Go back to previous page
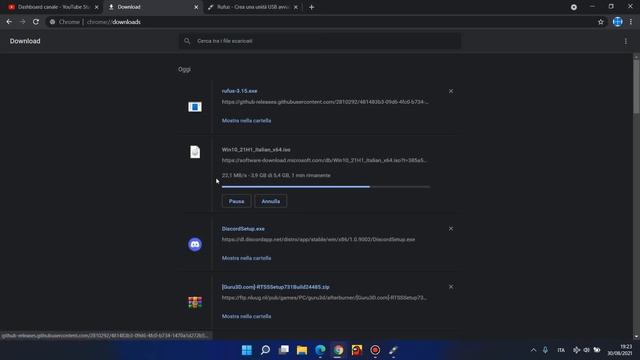Viewport: 640px width, 360px height. pyautogui.click(x=9, y=22)
